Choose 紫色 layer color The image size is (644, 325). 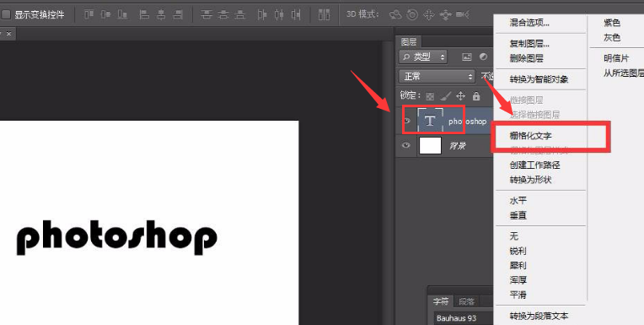(612, 23)
